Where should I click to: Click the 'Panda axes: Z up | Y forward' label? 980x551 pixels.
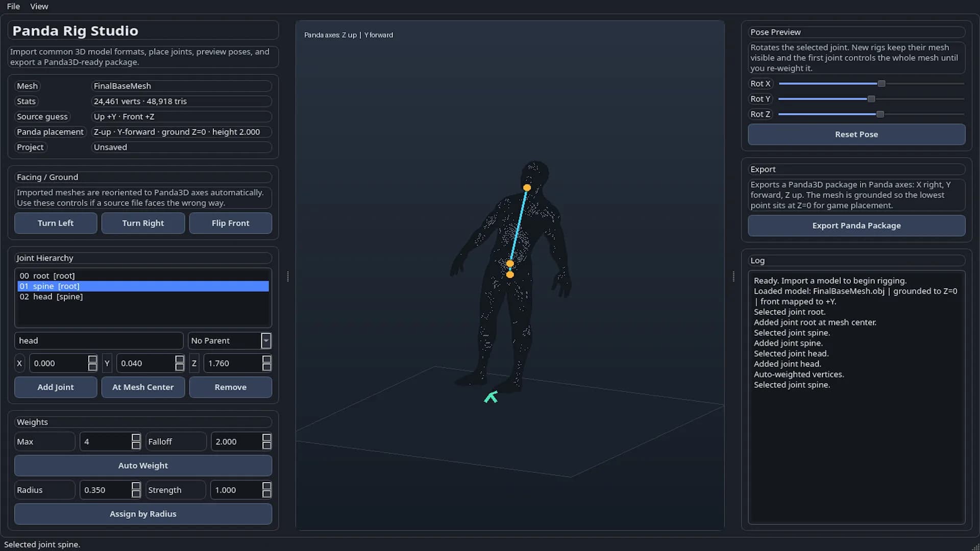point(349,35)
